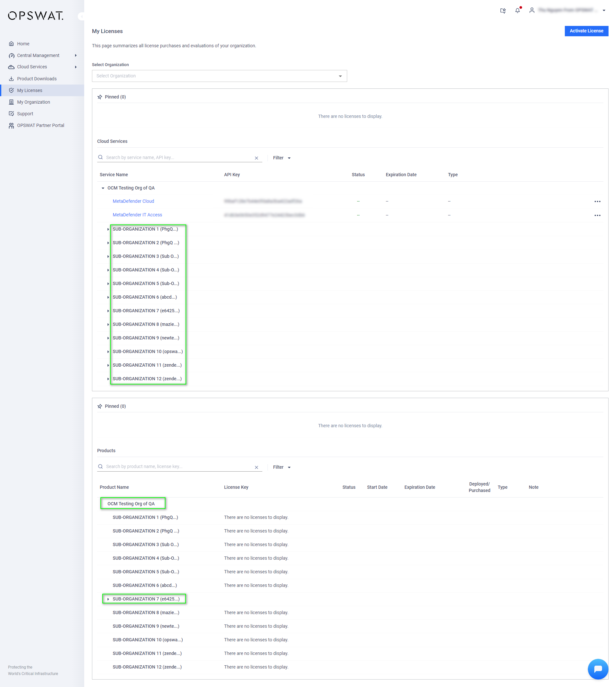The height and width of the screenshot is (687, 616).
Task: Click the pin icon in Products Pinned
Action: pos(100,406)
